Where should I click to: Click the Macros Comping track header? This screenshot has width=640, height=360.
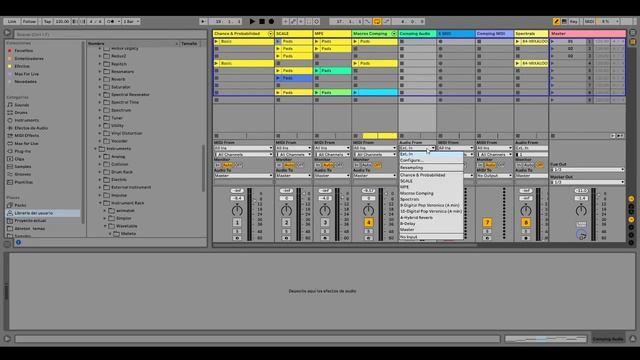(x=374, y=33)
